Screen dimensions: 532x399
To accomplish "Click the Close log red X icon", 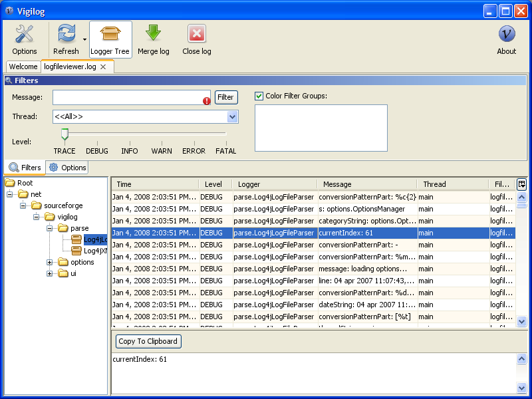I will (196, 34).
